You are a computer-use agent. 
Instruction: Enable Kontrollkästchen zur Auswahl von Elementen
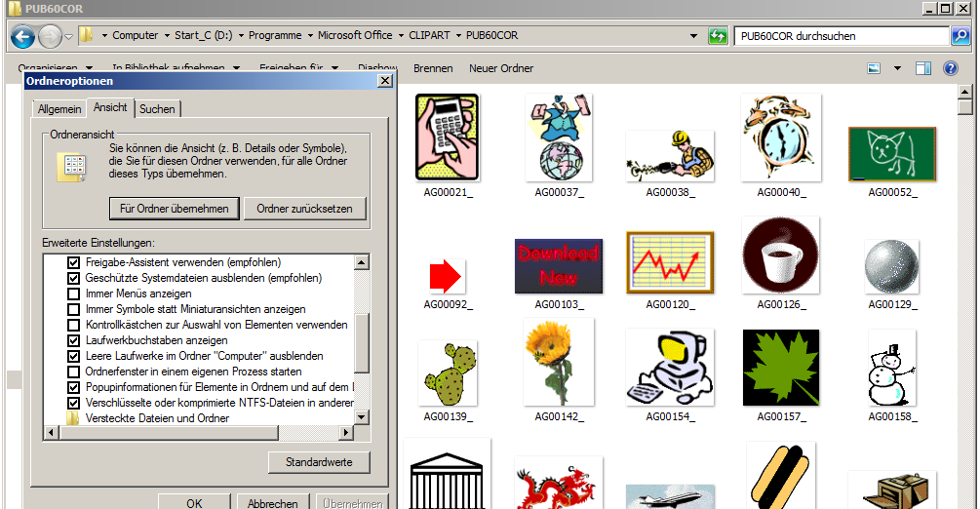[x=74, y=325]
